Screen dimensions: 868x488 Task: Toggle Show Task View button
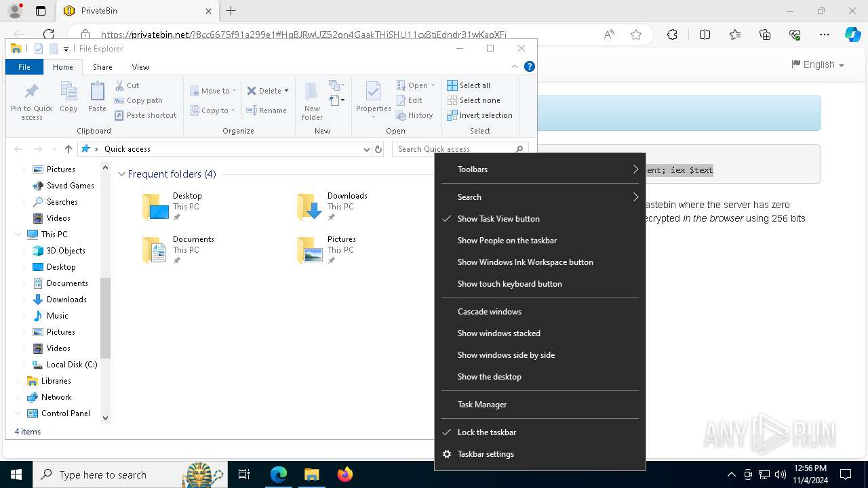(540, 219)
